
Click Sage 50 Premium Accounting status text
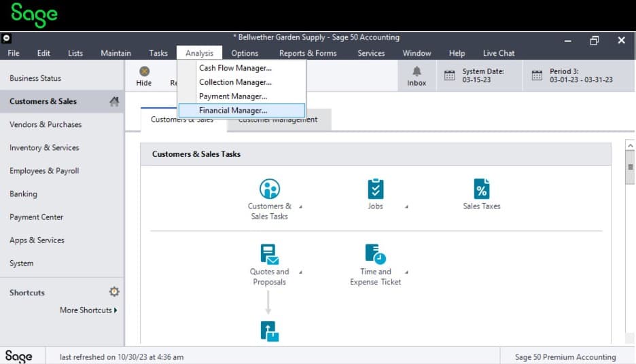coord(565,357)
